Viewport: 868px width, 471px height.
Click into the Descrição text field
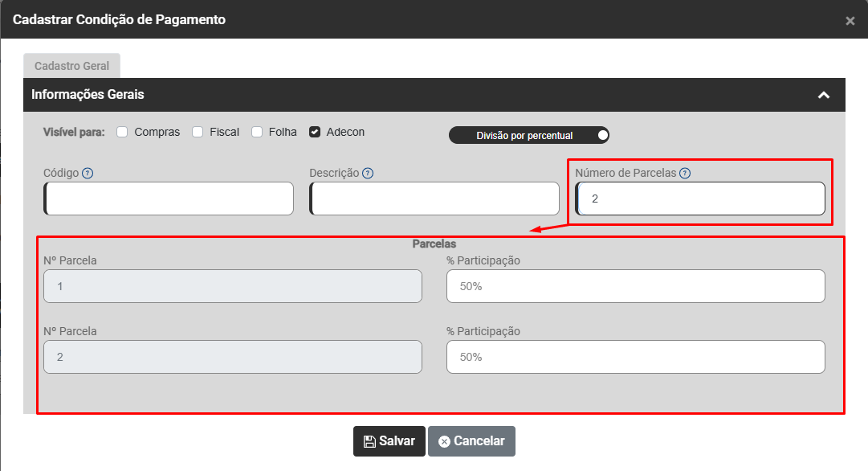[x=434, y=199]
